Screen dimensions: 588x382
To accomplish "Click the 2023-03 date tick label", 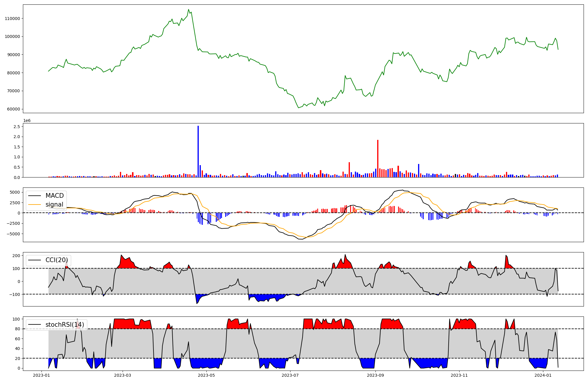I will (123, 375).
